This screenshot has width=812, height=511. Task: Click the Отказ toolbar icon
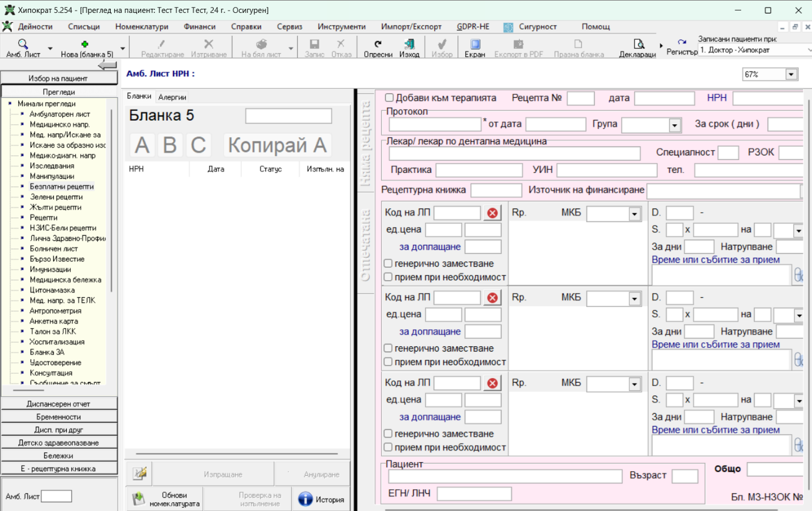tap(341, 44)
